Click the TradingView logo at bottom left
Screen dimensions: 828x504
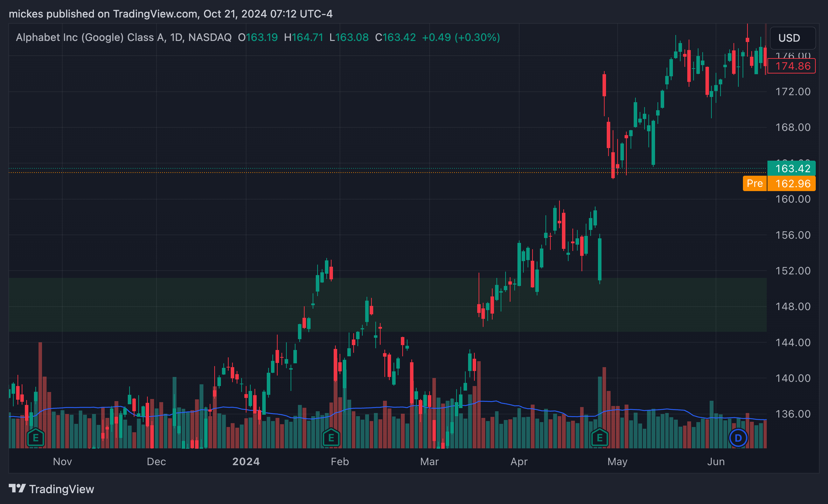pos(51,489)
